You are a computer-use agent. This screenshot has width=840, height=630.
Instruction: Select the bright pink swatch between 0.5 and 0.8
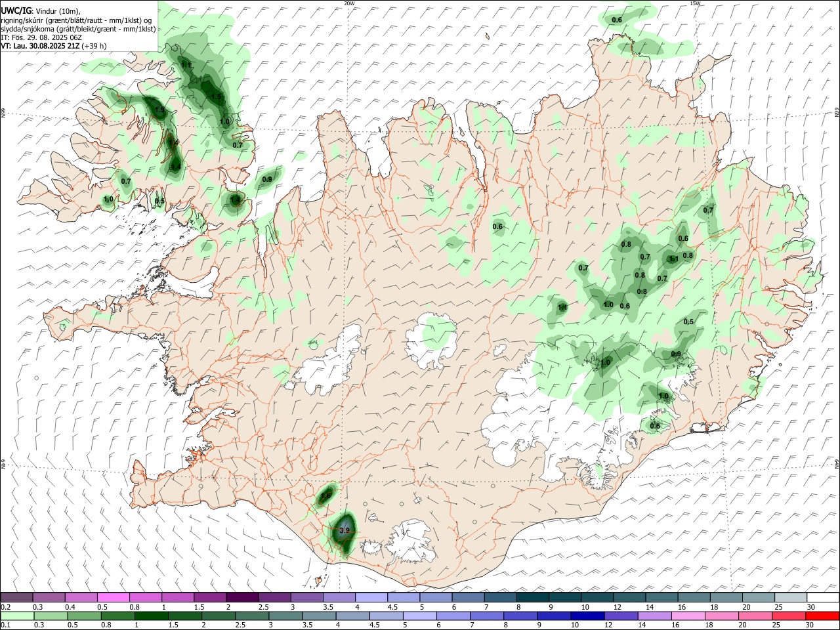click(x=113, y=597)
